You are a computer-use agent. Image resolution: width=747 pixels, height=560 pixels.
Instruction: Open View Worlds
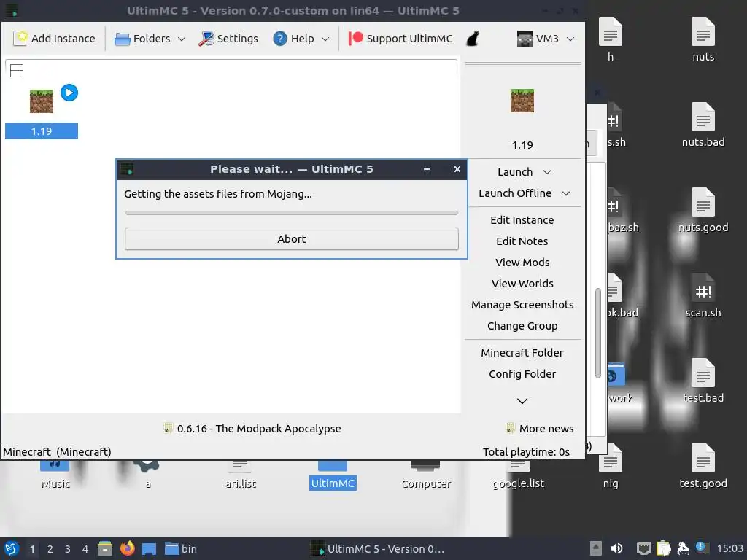tap(522, 284)
